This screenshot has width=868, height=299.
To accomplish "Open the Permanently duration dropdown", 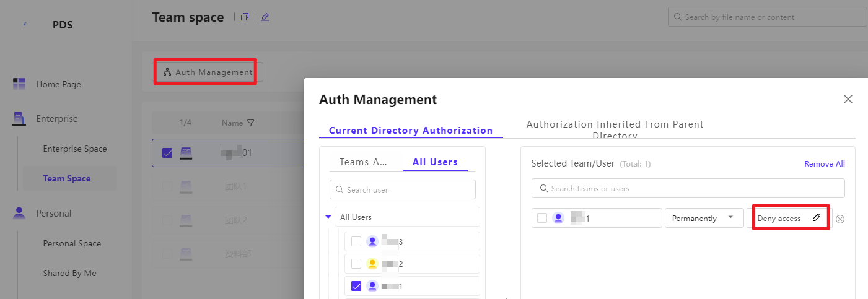I will click(x=704, y=218).
